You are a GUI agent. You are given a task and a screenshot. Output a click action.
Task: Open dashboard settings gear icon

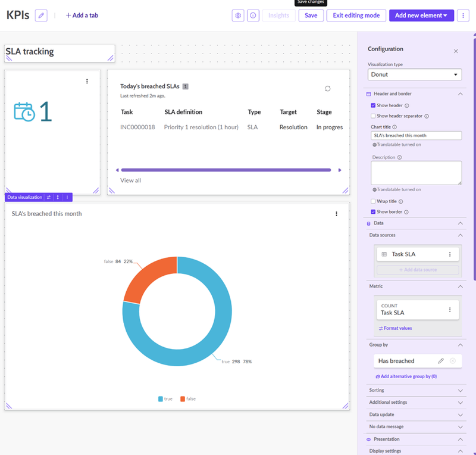point(238,15)
